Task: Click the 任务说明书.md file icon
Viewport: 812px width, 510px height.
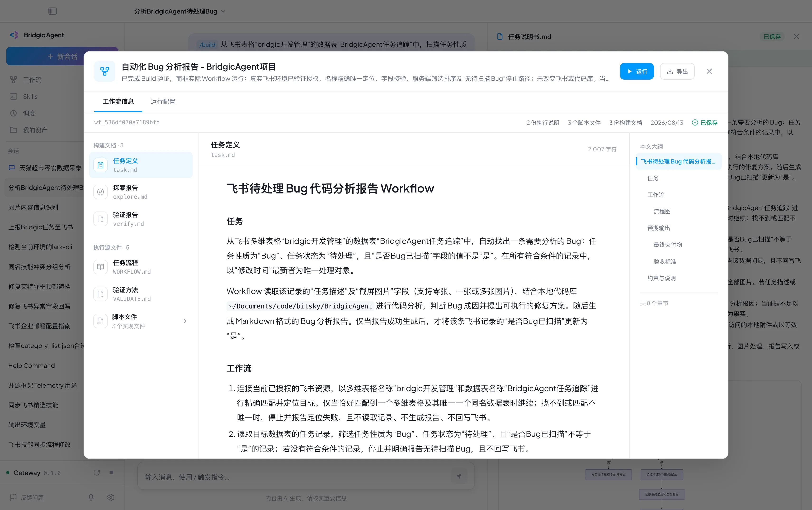Action: (500, 36)
